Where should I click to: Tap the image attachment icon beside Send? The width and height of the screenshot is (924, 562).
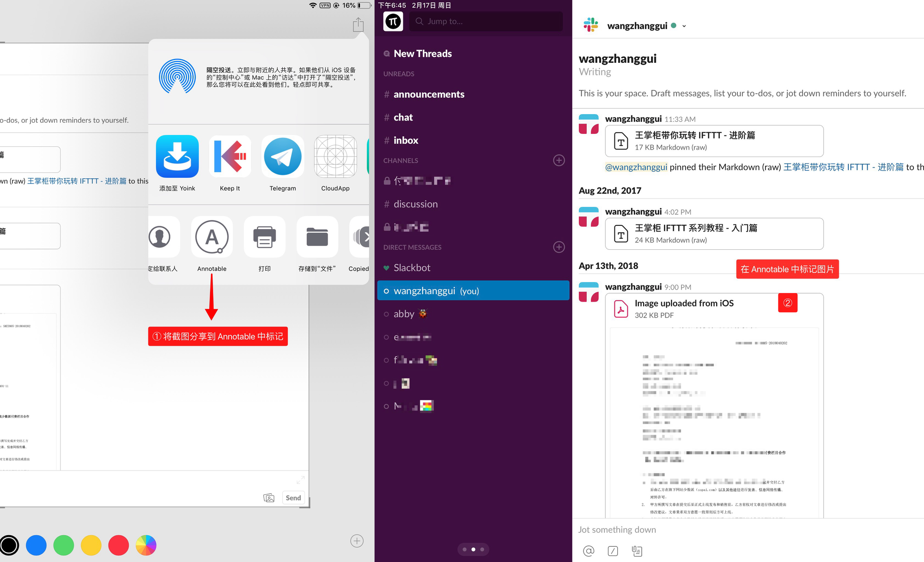(x=269, y=498)
